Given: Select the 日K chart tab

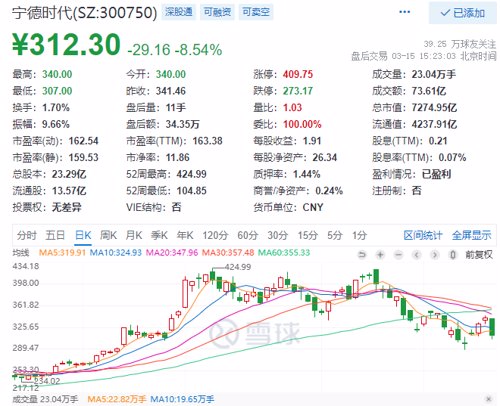Looking at the screenshot, I should point(83,235).
